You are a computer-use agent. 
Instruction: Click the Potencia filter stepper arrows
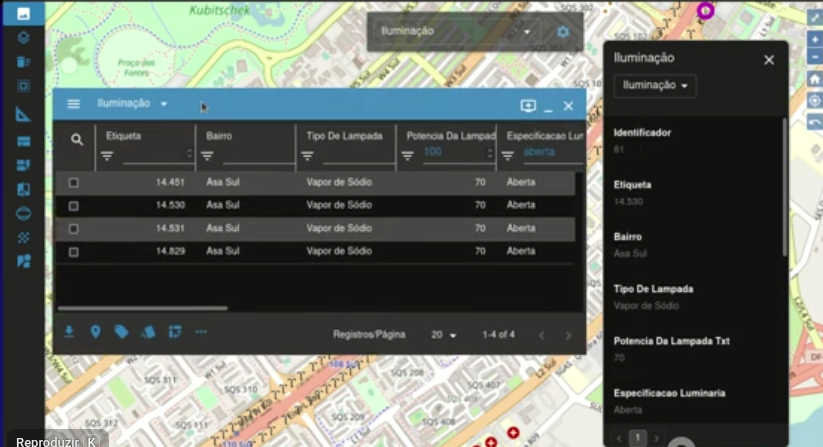pos(490,153)
